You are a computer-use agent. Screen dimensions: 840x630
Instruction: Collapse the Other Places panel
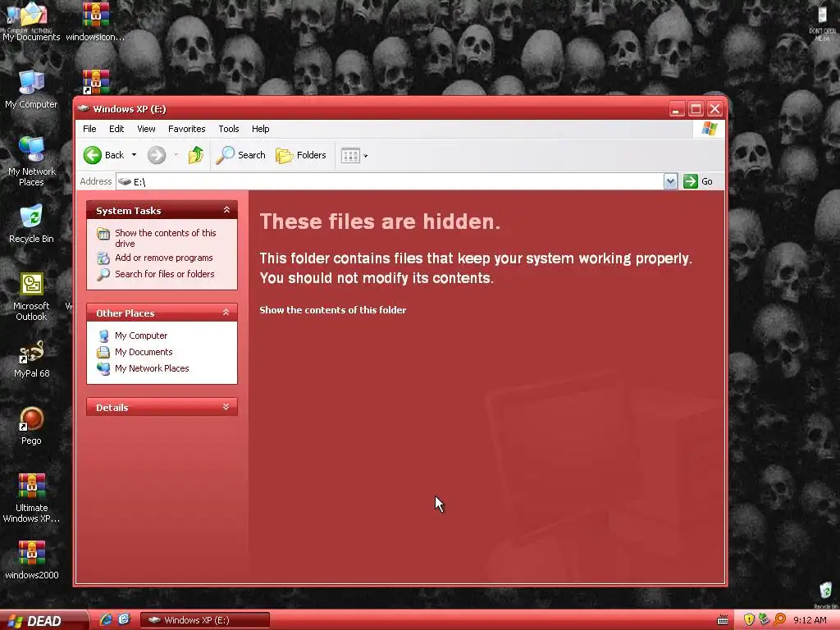coord(226,313)
